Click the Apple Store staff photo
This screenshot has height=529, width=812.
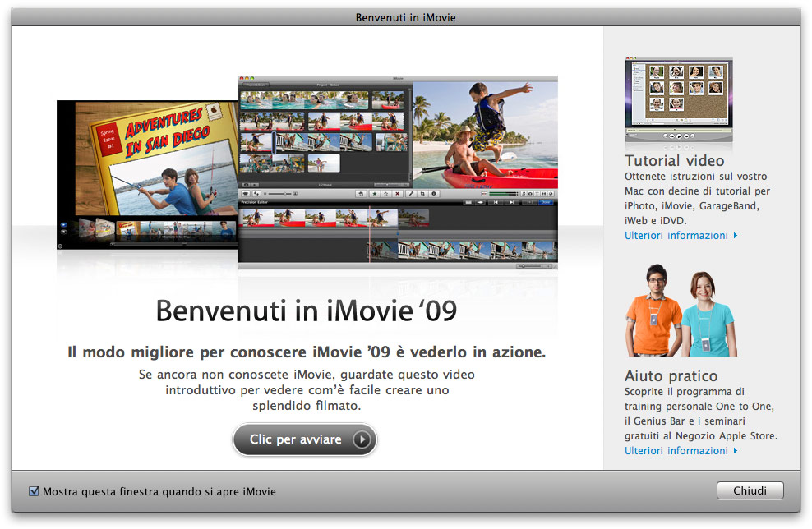pos(681,310)
